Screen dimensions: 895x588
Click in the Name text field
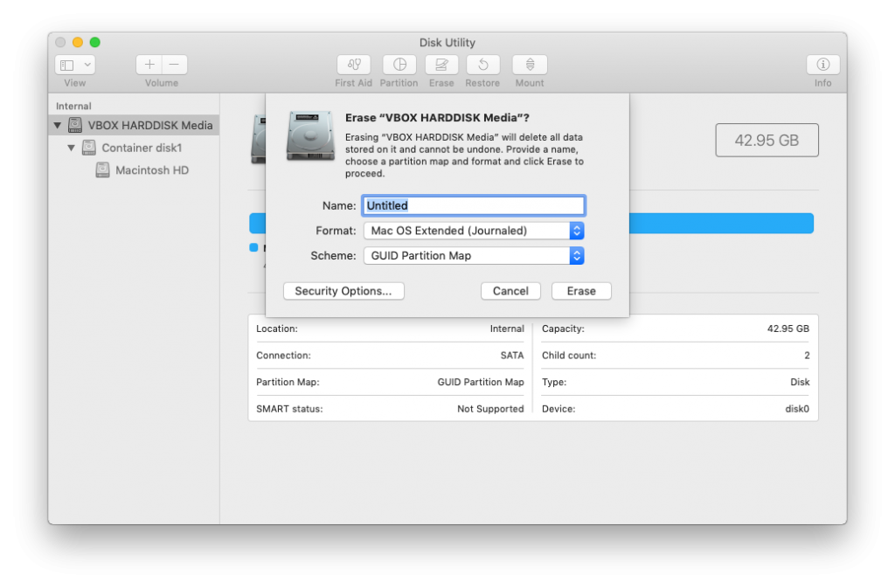pyautogui.click(x=473, y=205)
